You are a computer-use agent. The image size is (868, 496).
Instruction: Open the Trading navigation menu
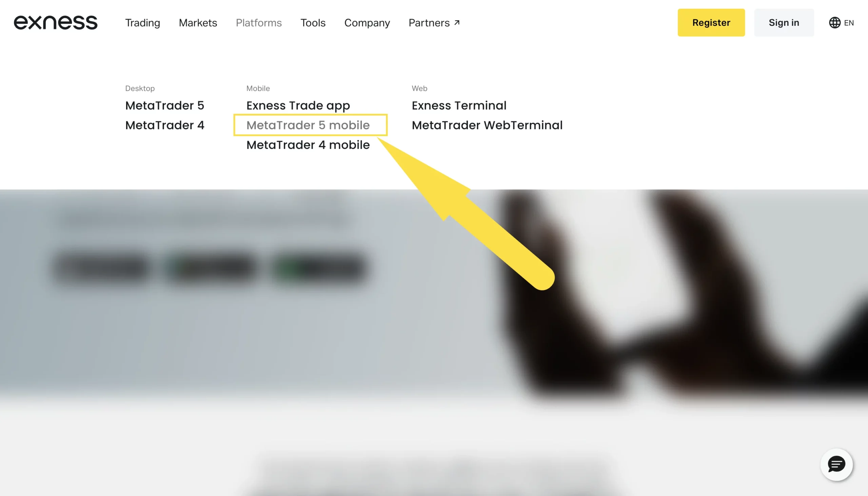coord(142,23)
